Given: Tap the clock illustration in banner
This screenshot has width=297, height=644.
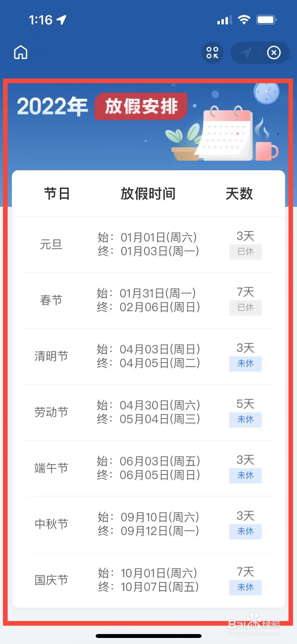Looking at the screenshot, I should click(266, 93).
